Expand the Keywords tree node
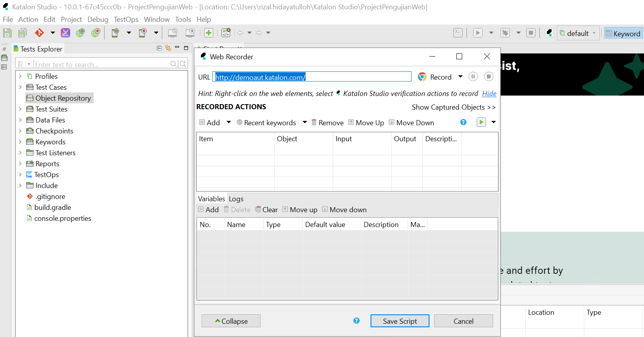 pos(20,142)
